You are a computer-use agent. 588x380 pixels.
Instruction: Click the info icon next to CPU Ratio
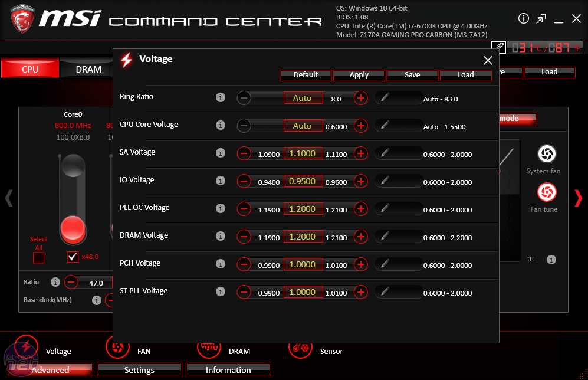[55, 282]
